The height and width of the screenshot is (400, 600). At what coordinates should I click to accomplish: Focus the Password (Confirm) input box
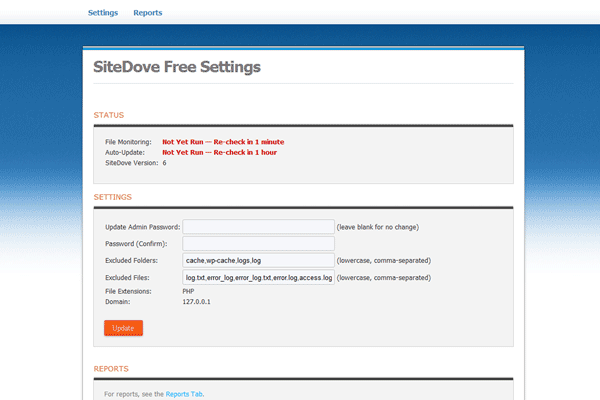click(x=258, y=243)
